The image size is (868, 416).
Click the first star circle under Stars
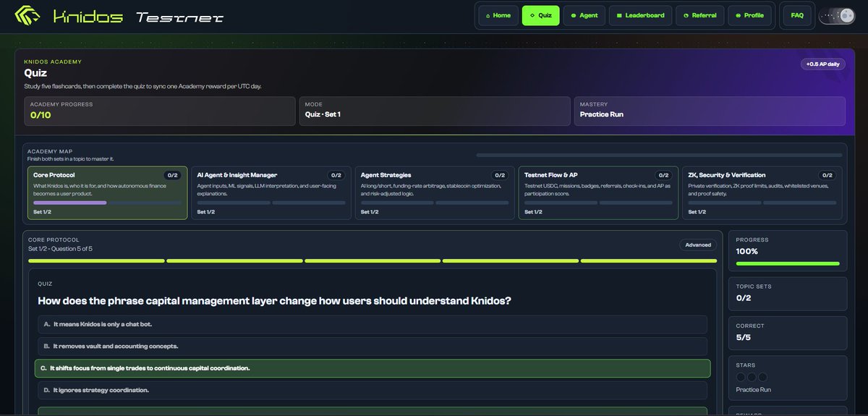point(741,377)
